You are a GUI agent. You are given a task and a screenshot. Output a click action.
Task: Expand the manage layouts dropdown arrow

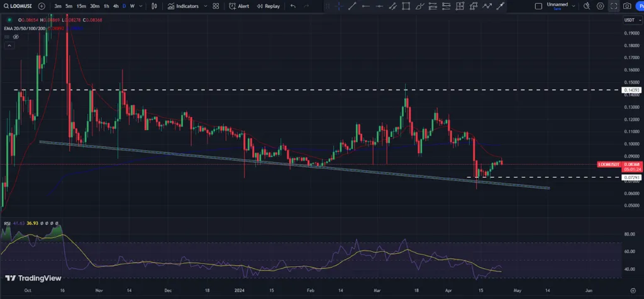pyautogui.click(x=574, y=6)
